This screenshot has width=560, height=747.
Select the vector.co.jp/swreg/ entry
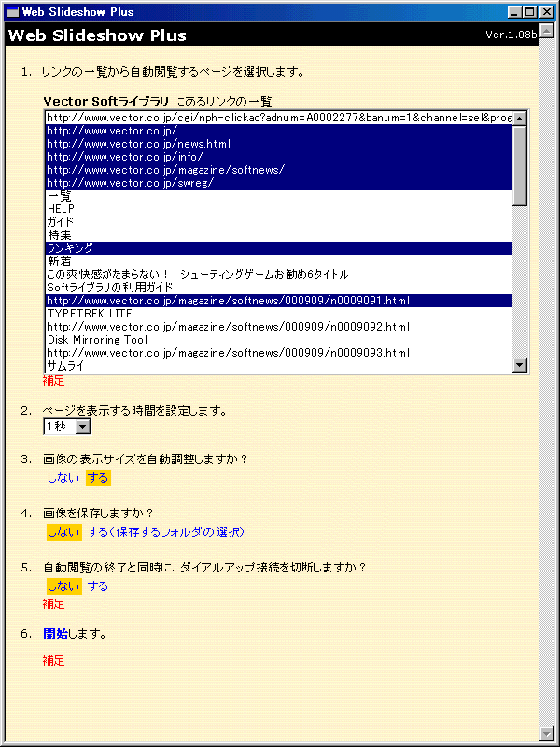(279, 183)
